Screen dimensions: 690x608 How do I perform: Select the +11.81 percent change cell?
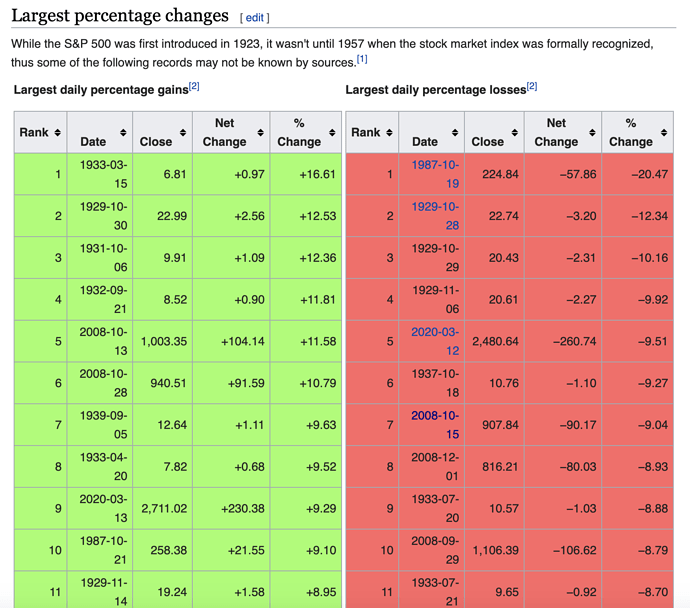click(306, 300)
